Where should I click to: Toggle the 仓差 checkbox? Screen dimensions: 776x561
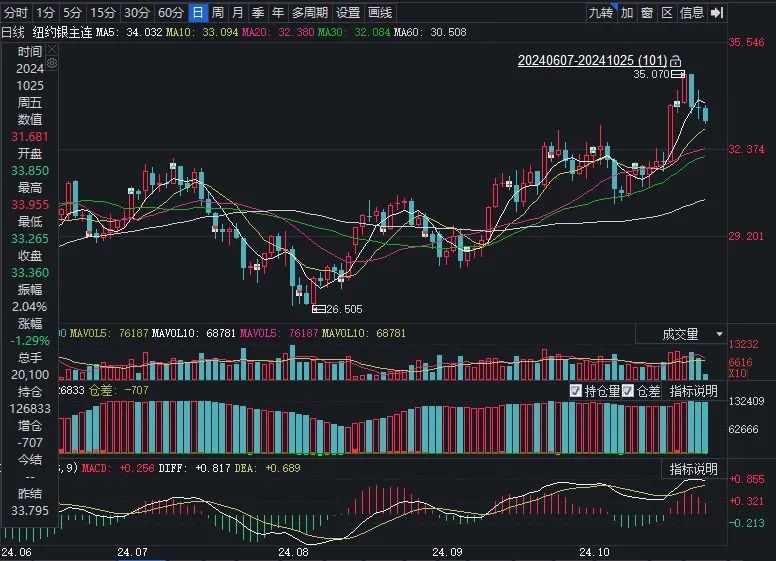(x=628, y=391)
